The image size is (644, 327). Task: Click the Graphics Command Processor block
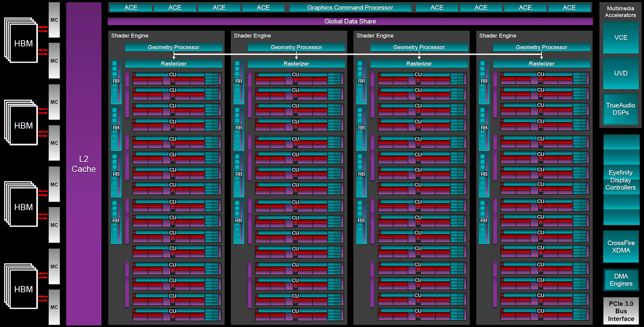click(x=350, y=8)
